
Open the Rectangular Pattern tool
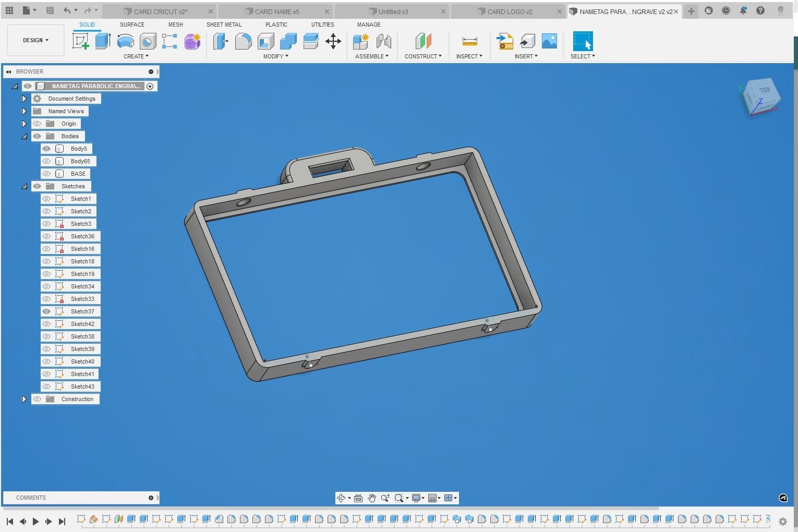[x=170, y=41]
